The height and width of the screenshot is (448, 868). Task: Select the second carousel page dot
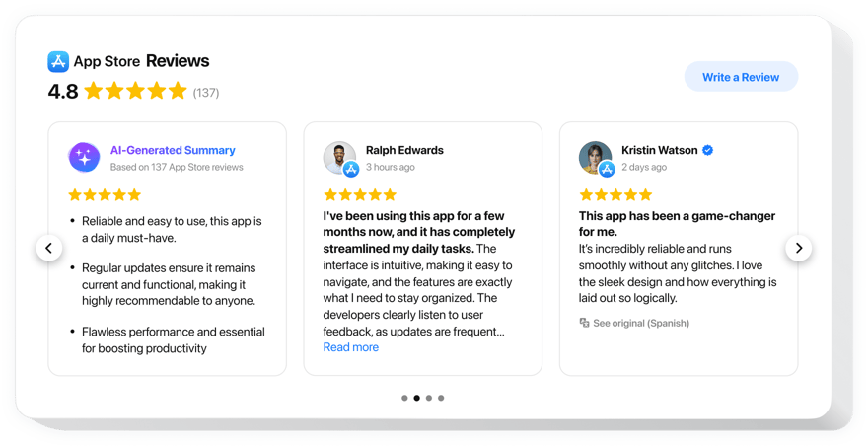click(417, 398)
